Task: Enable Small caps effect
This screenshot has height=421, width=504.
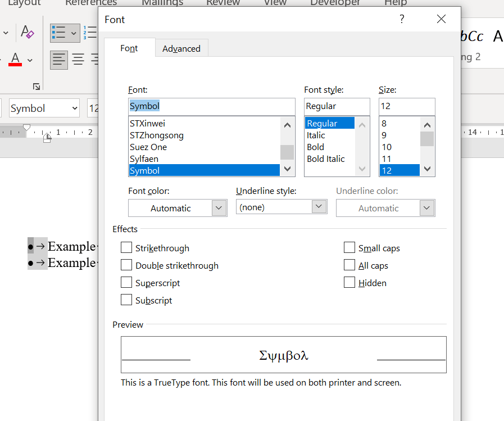Action: pyautogui.click(x=349, y=248)
